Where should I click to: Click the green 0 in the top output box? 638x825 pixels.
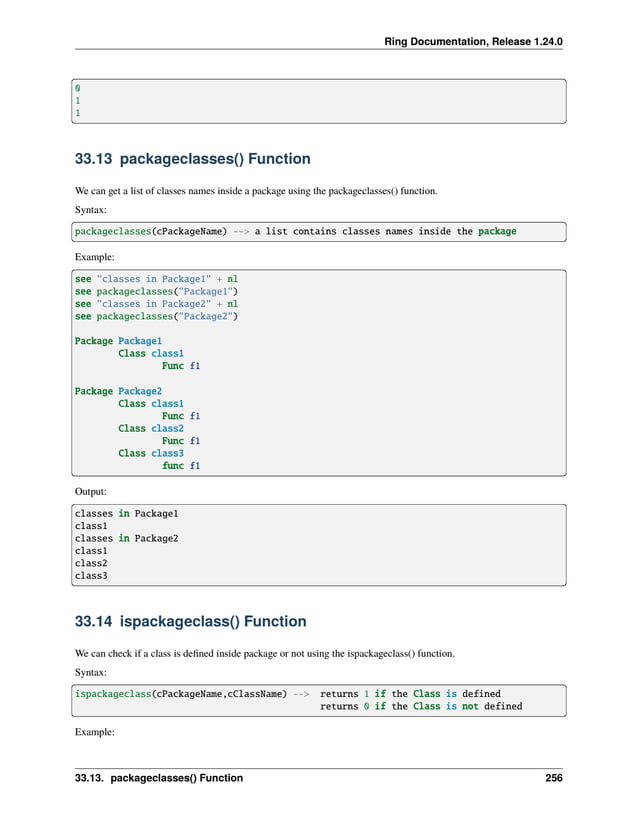click(78, 88)
